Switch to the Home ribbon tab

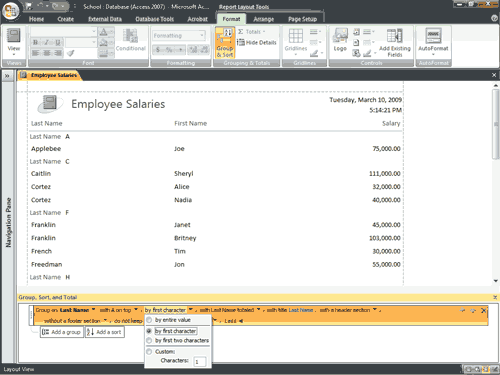point(36,19)
